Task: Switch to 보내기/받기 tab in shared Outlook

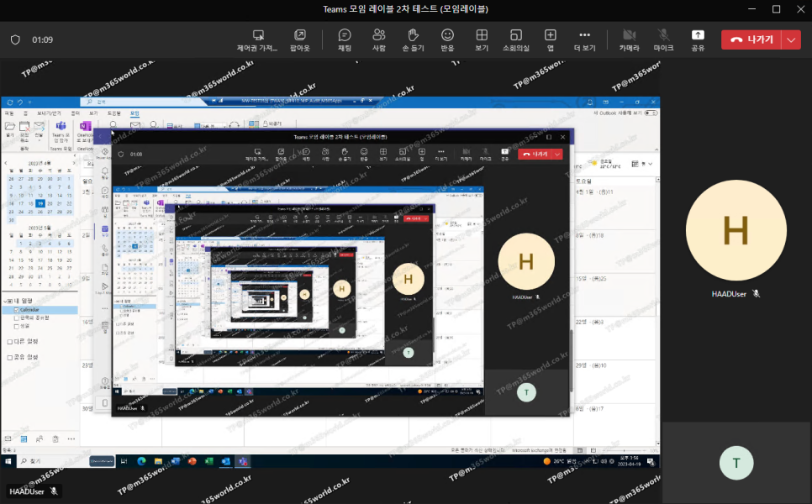Action: tap(49, 113)
